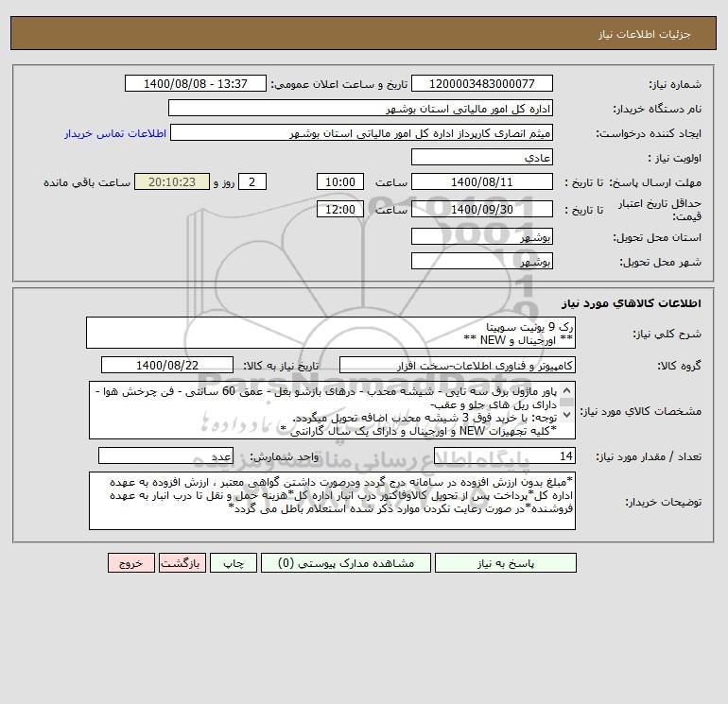
Task: Click the priority field showing عادی
Action: tap(482, 157)
